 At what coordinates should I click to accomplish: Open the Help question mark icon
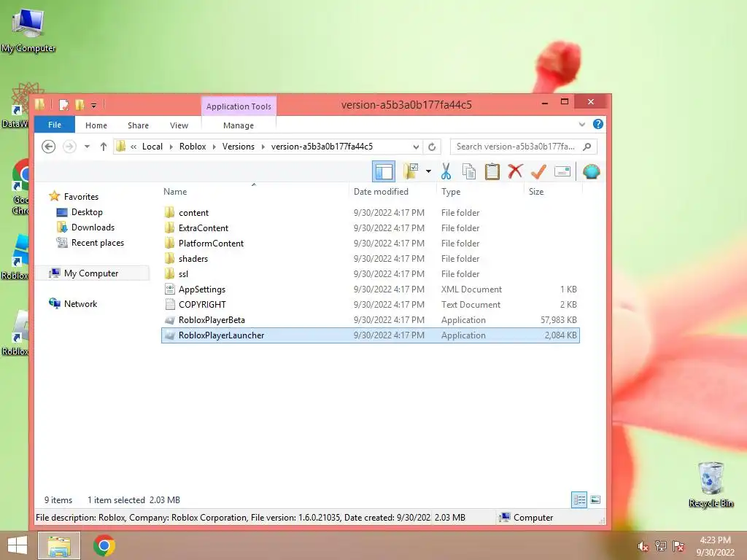coord(598,124)
